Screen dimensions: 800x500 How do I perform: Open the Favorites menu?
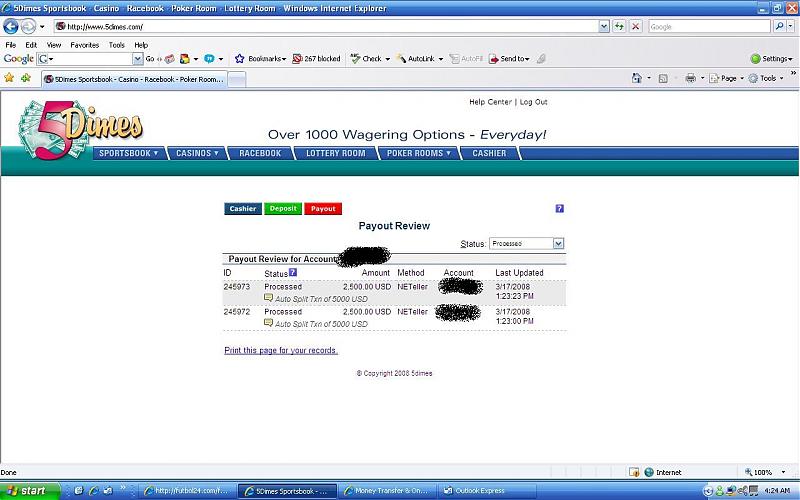tap(84, 45)
